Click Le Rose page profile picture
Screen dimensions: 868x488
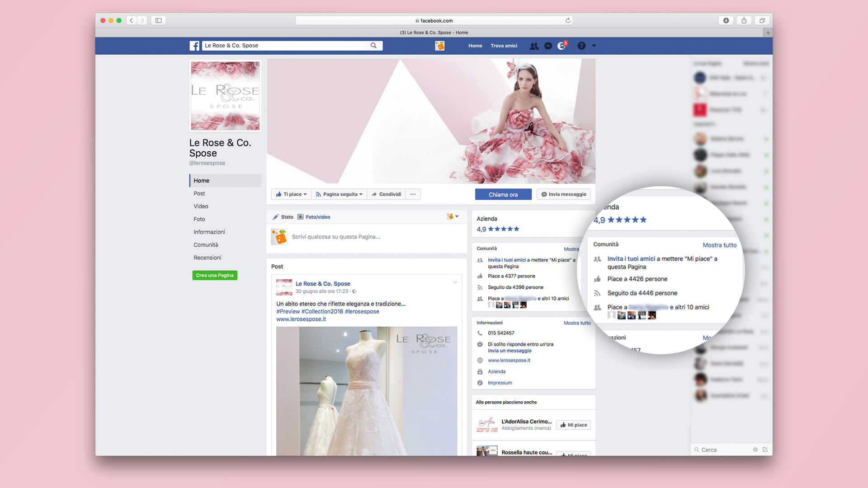[225, 96]
